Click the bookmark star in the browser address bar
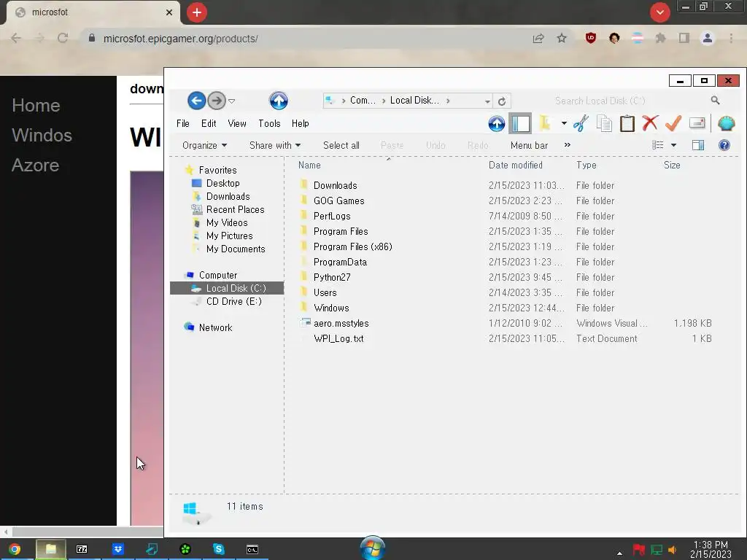The image size is (747, 560). pyautogui.click(x=562, y=38)
